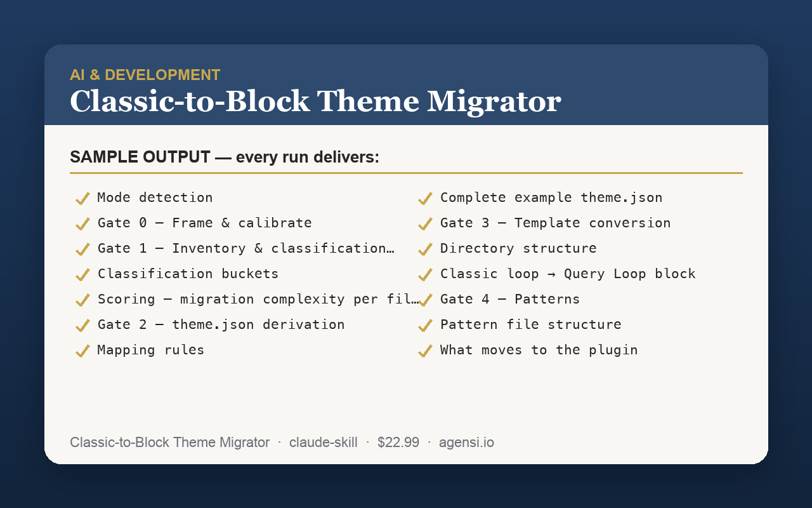812x508 pixels.
Task: Click the 'AI & DEVELOPMENT' category label
Action: point(145,75)
